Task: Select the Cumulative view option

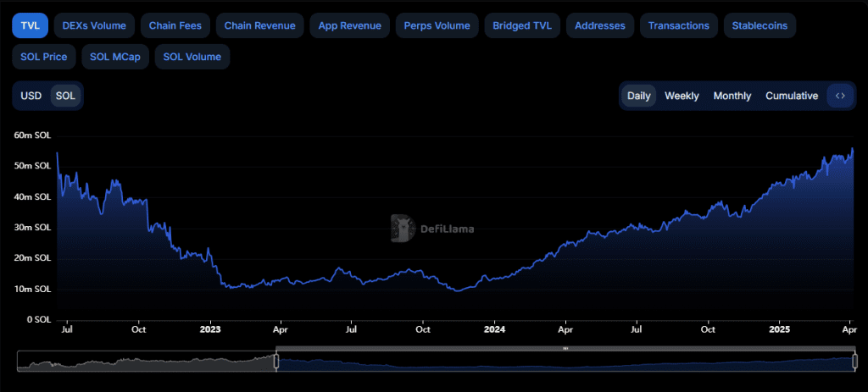Action: point(792,96)
